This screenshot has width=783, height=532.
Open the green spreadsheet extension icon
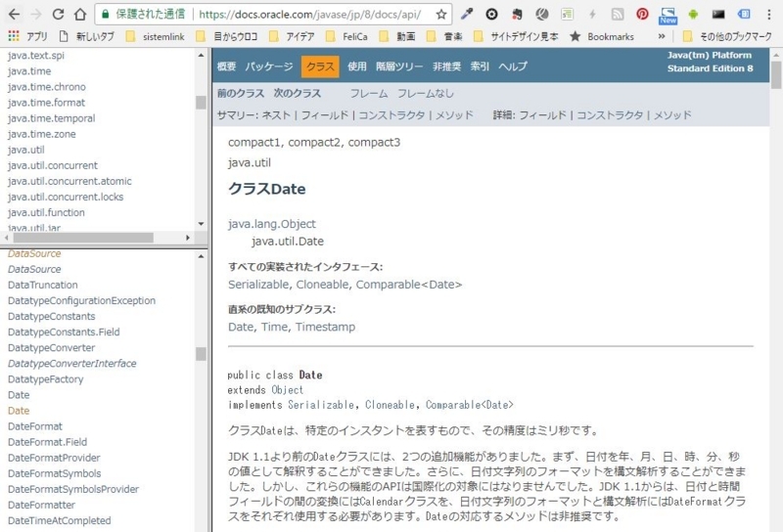tap(567, 14)
